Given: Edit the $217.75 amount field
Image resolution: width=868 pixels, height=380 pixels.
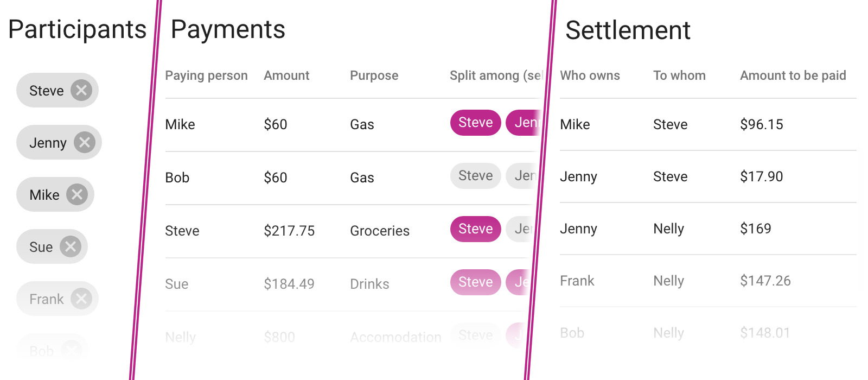Looking at the screenshot, I should tap(289, 231).
